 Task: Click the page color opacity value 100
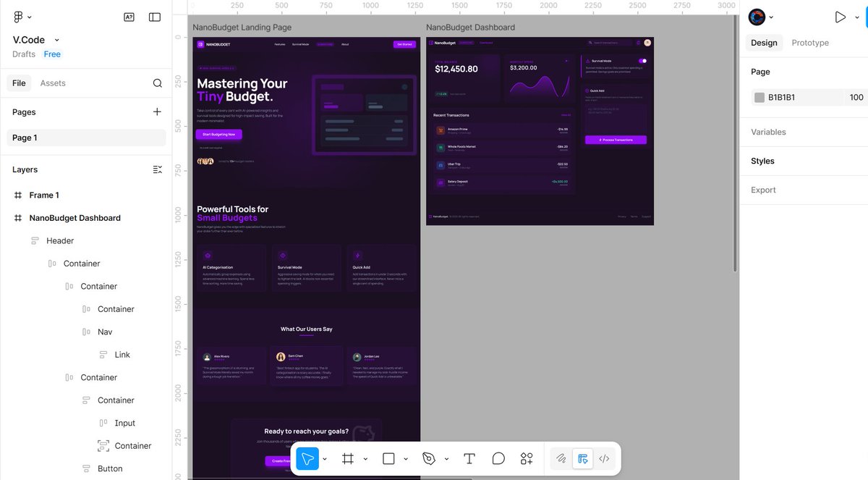(856, 97)
